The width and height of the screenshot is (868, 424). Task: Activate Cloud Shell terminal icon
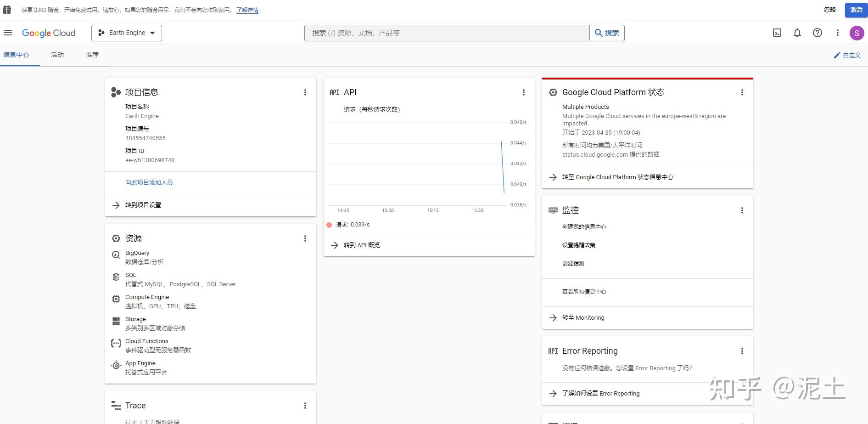[x=777, y=33]
